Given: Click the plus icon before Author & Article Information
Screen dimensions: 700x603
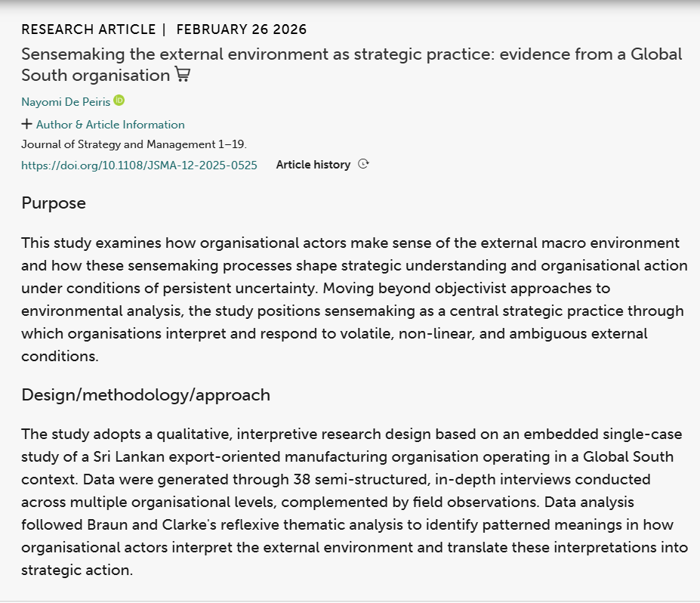Looking at the screenshot, I should [27, 124].
